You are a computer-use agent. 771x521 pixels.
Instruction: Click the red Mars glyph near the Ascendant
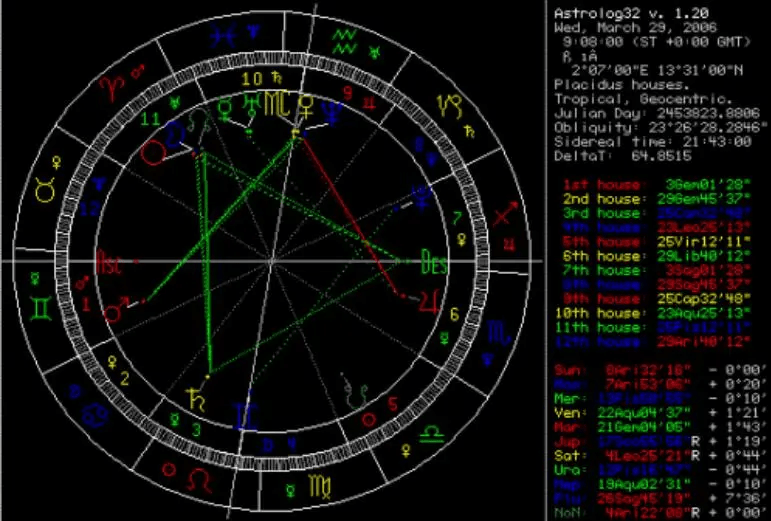[116, 311]
